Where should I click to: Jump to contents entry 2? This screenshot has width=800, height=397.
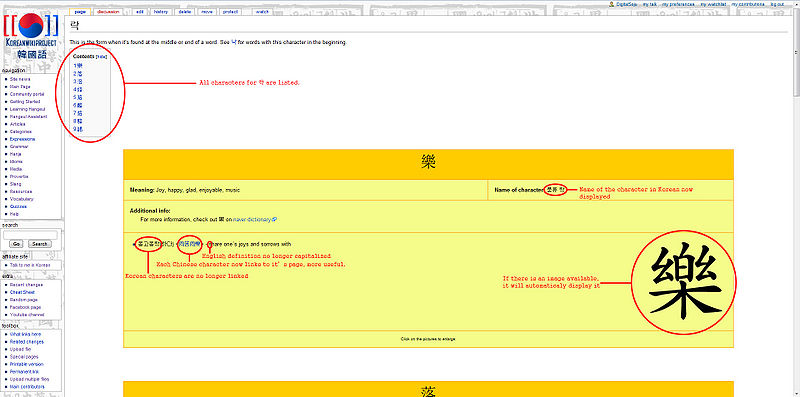78,74
